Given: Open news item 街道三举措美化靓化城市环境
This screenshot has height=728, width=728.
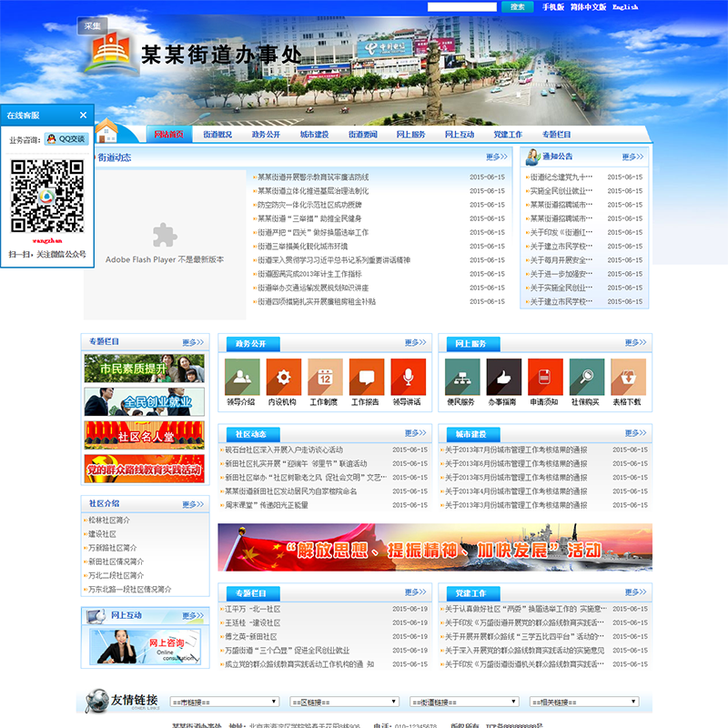Looking at the screenshot, I should tap(303, 246).
